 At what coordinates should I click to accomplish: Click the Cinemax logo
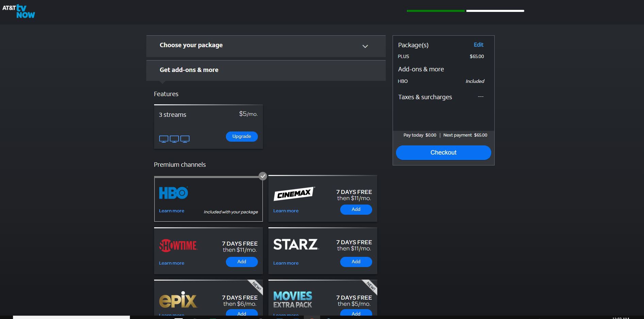294,194
